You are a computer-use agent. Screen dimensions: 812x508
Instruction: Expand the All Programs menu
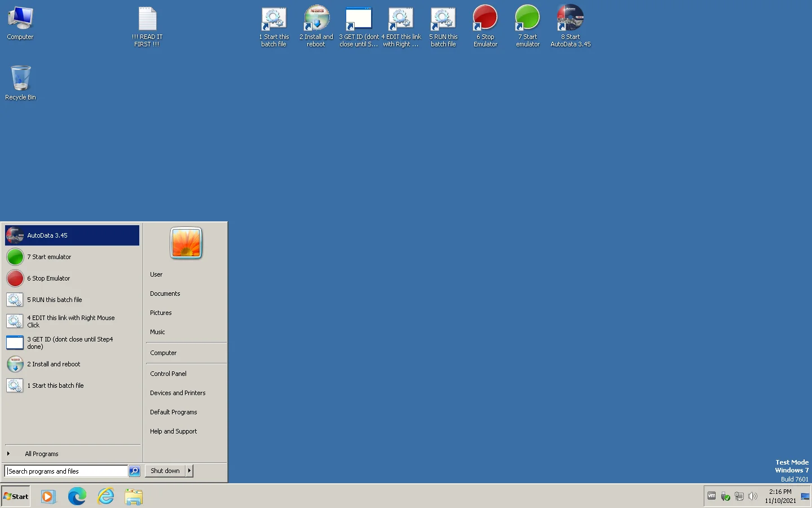tap(41, 453)
